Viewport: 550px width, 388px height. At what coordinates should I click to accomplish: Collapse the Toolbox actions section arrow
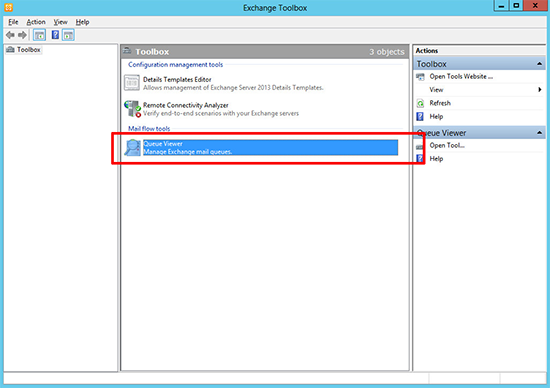(x=539, y=64)
